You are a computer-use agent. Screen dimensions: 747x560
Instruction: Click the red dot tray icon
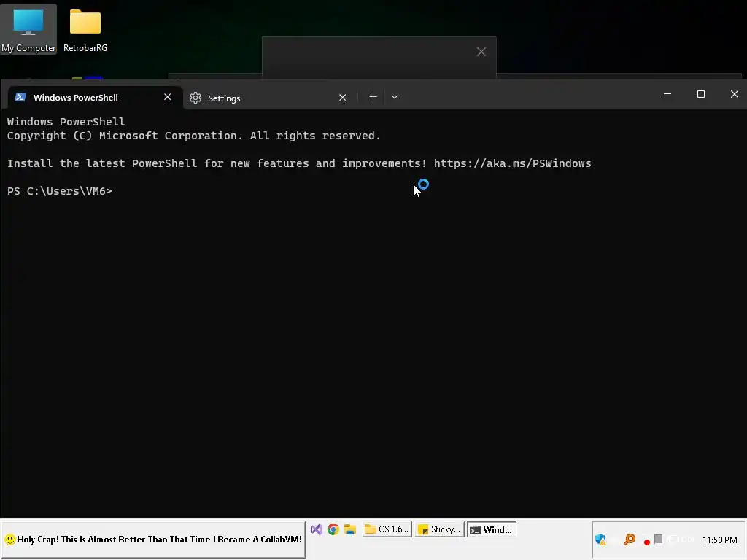pos(646,542)
